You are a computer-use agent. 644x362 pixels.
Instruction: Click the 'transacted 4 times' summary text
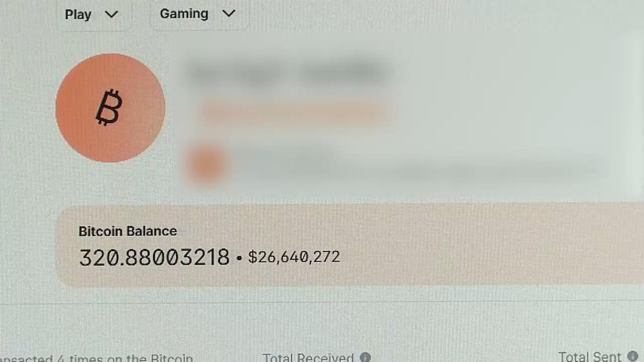click(97, 358)
